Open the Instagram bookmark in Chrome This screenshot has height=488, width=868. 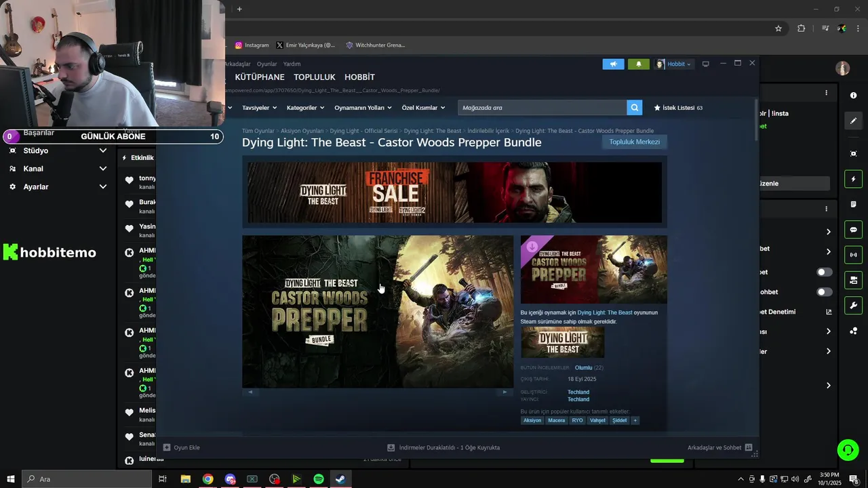[x=252, y=45]
